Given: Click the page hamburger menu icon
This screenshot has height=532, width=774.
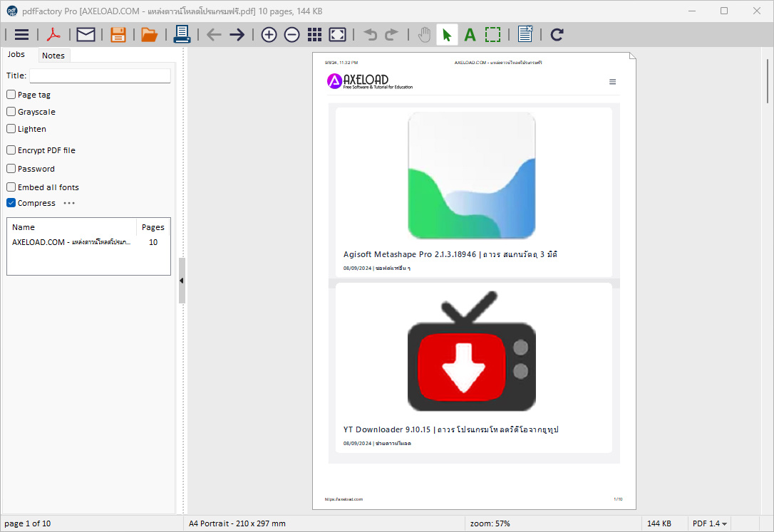Looking at the screenshot, I should point(613,82).
